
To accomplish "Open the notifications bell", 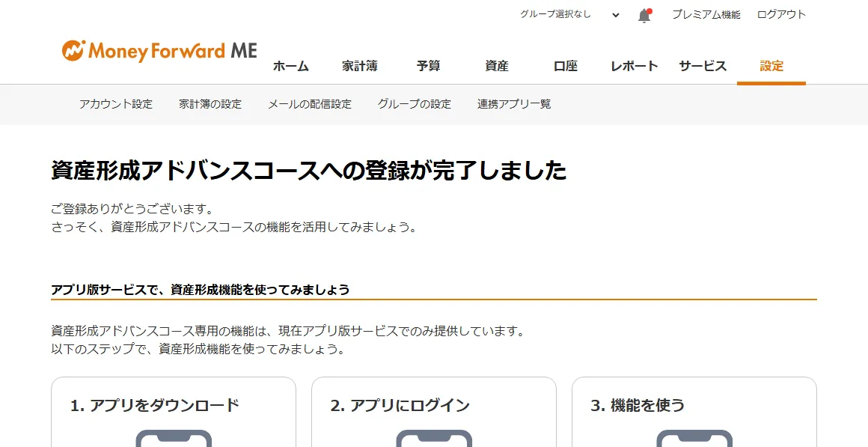I will (644, 15).
